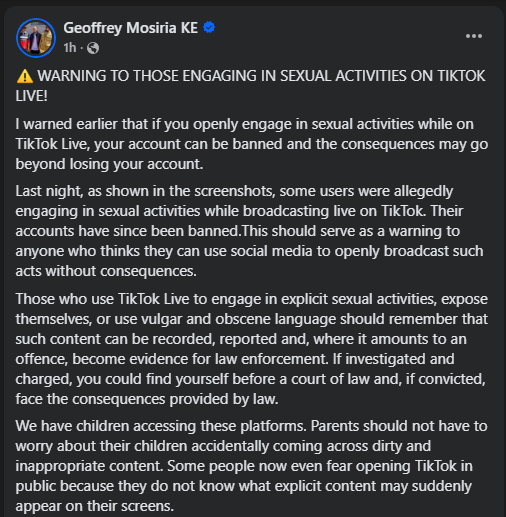Click the paragraph starting 'Those who use TikTok Live'
Image resolution: width=506 pixels, height=517 pixels.
(x=252, y=349)
